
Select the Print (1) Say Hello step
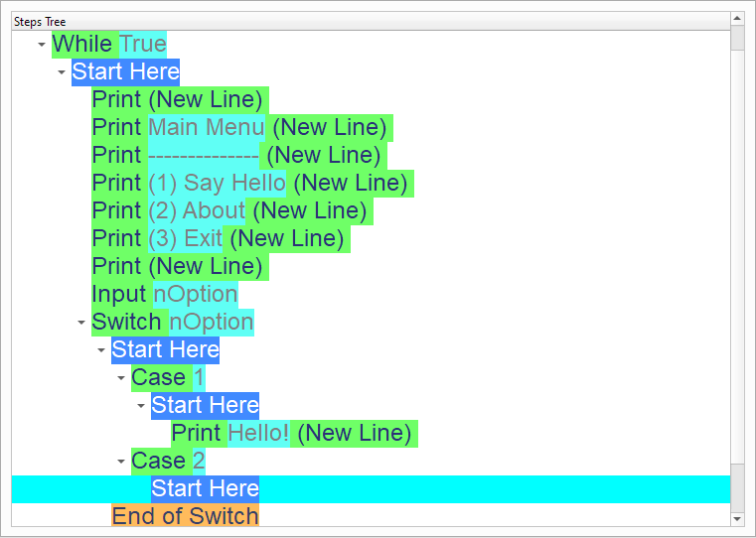[248, 183]
